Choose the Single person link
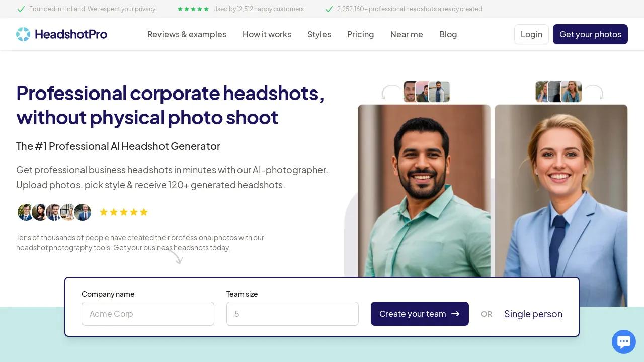Viewport: 644px width, 362px height. [533, 314]
